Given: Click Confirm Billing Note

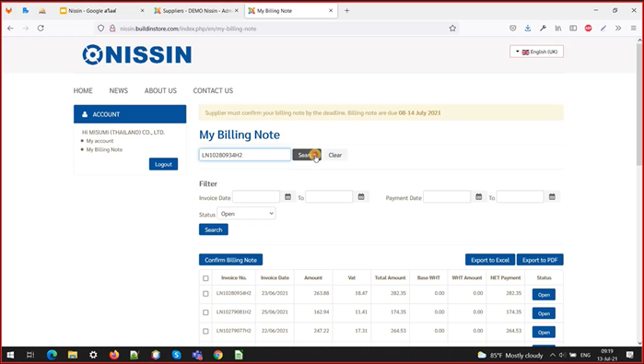Looking at the screenshot, I should (231, 260).
